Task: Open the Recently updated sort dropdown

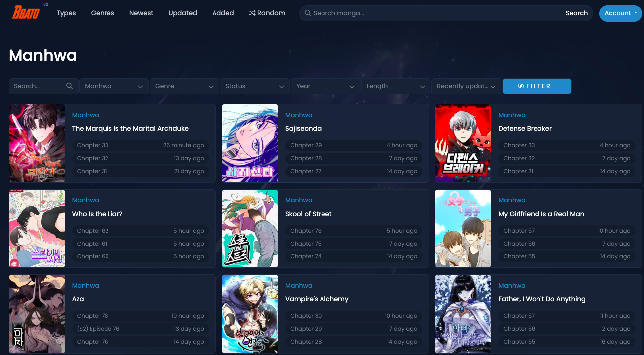Action: point(466,86)
